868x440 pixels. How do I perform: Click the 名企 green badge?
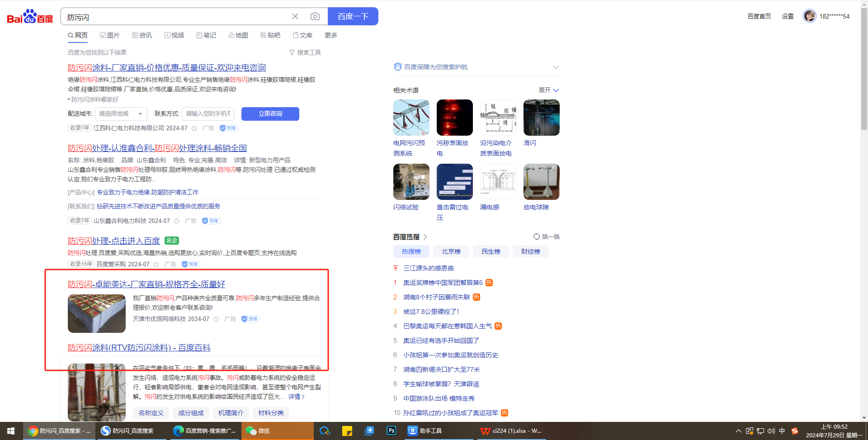pyautogui.click(x=172, y=241)
